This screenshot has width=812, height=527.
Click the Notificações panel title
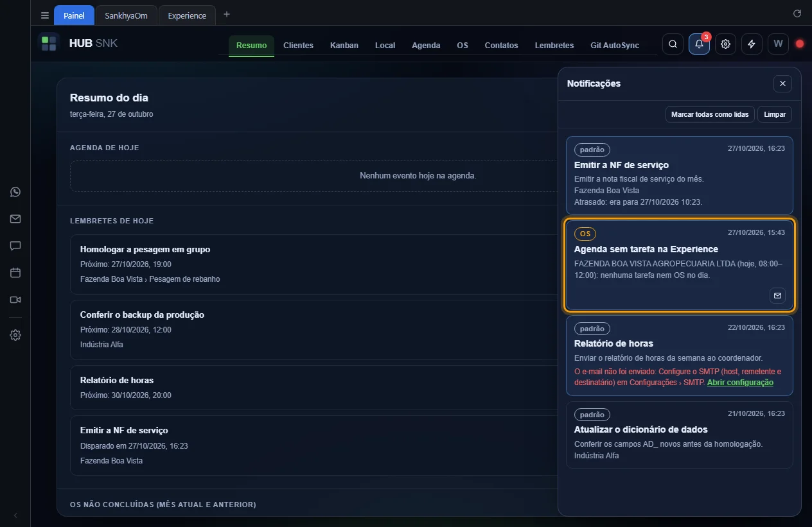coord(594,83)
